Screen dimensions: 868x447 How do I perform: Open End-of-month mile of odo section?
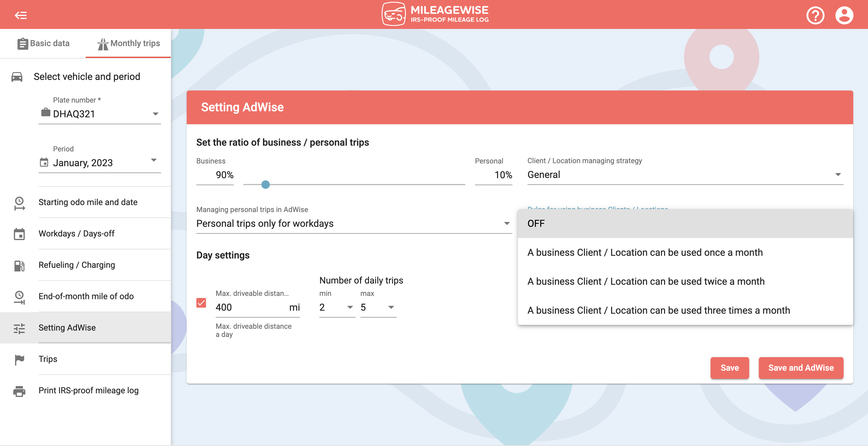86,296
